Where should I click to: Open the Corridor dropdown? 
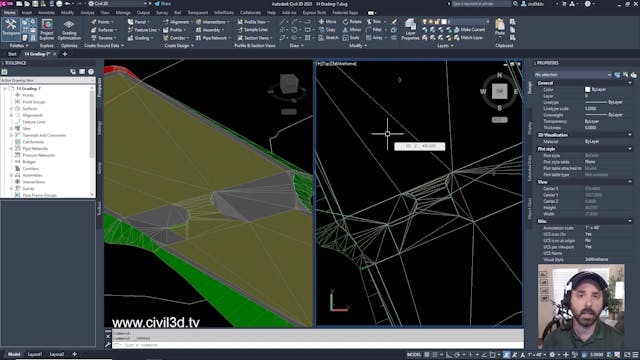click(176, 38)
